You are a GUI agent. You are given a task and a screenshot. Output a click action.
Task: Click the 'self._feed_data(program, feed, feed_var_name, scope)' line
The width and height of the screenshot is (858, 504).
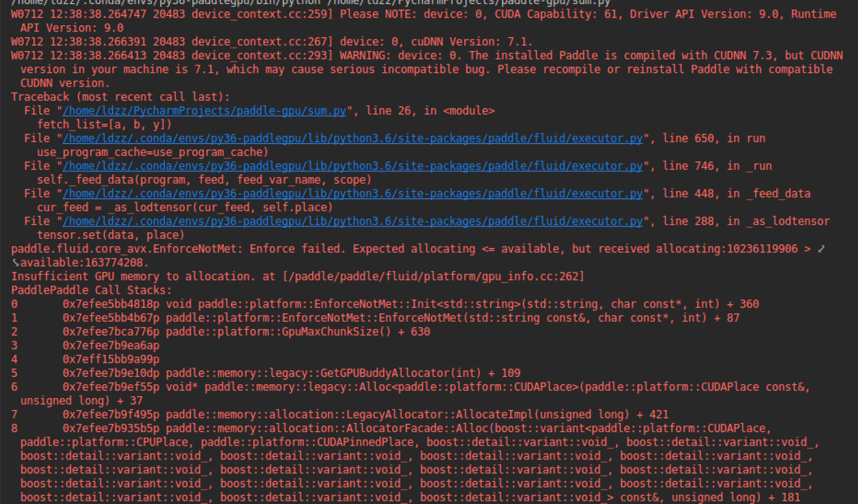pyautogui.click(x=204, y=180)
